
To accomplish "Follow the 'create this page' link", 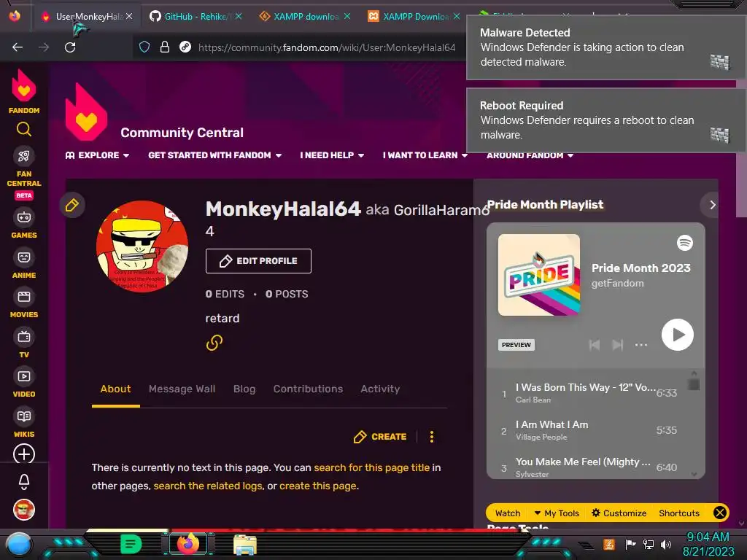I will pyautogui.click(x=317, y=486).
